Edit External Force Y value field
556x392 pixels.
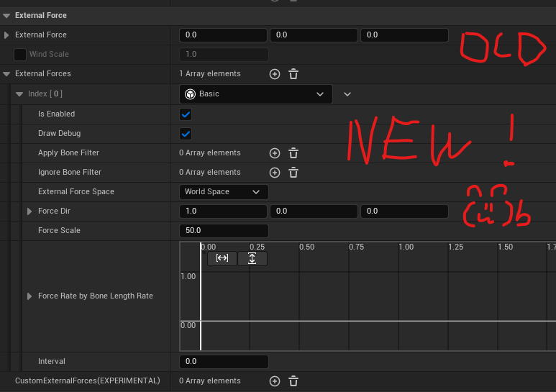click(314, 35)
